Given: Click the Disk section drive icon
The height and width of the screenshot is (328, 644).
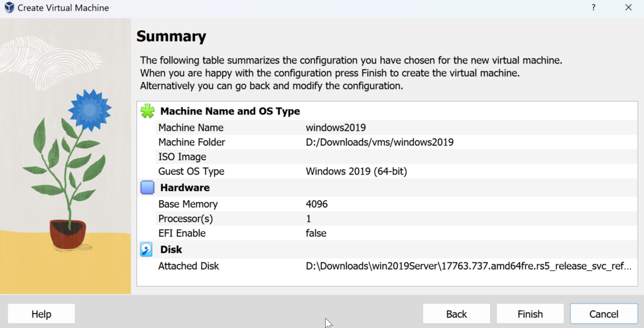Looking at the screenshot, I should click(x=146, y=249).
